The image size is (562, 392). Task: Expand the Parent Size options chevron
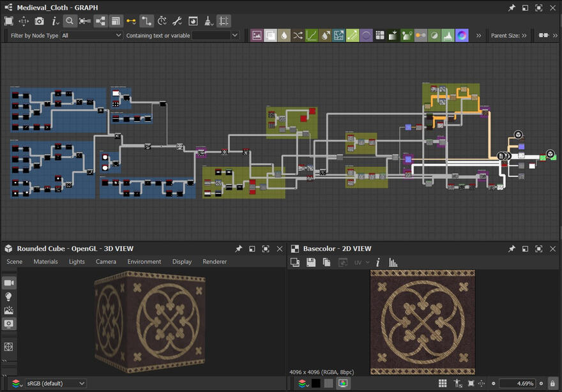tap(524, 36)
